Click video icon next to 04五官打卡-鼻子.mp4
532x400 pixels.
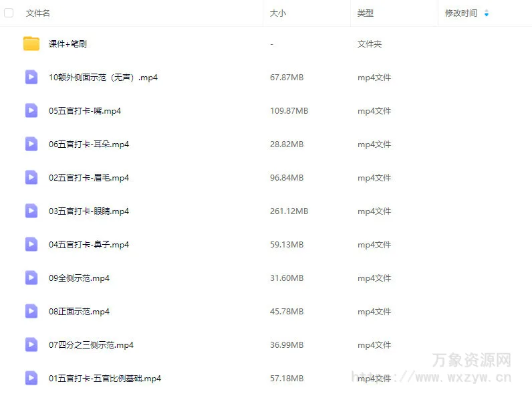[31, 244]
